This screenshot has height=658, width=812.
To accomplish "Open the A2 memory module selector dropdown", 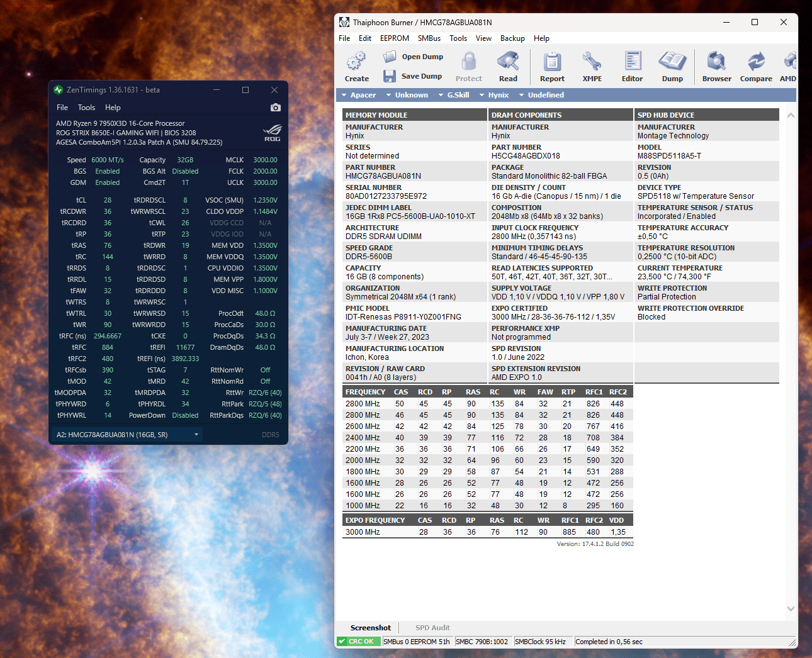I will click(x=128, y=435).
